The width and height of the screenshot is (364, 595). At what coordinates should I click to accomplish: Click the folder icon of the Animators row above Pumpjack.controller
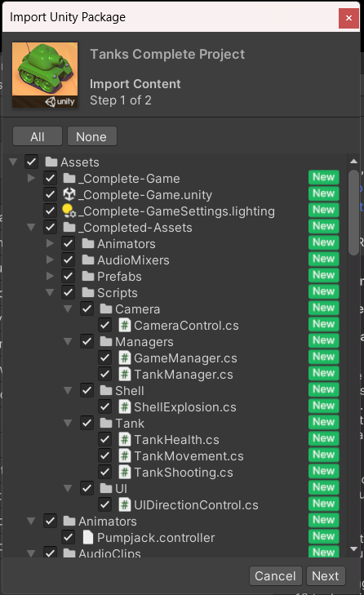(x=69, y=521)
